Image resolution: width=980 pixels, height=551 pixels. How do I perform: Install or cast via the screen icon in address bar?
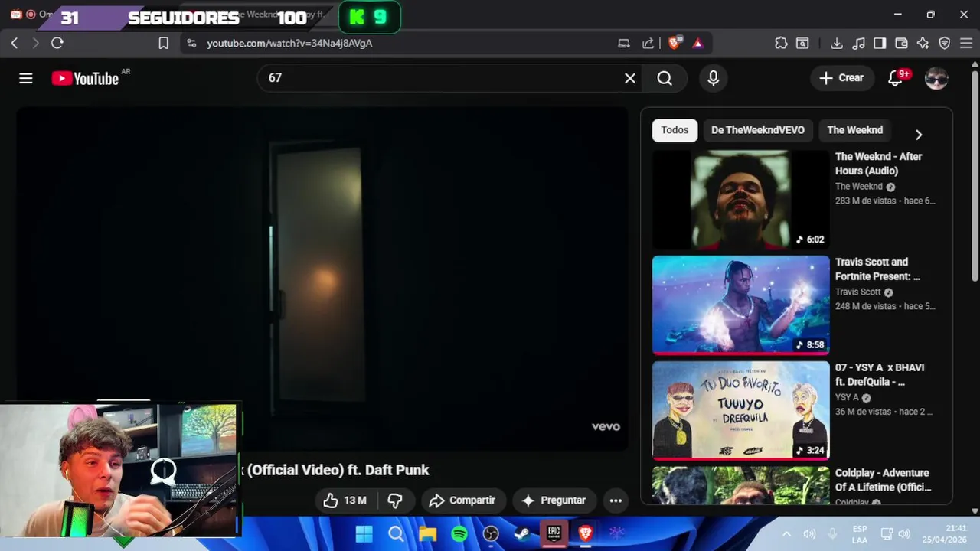click(624, 44)
